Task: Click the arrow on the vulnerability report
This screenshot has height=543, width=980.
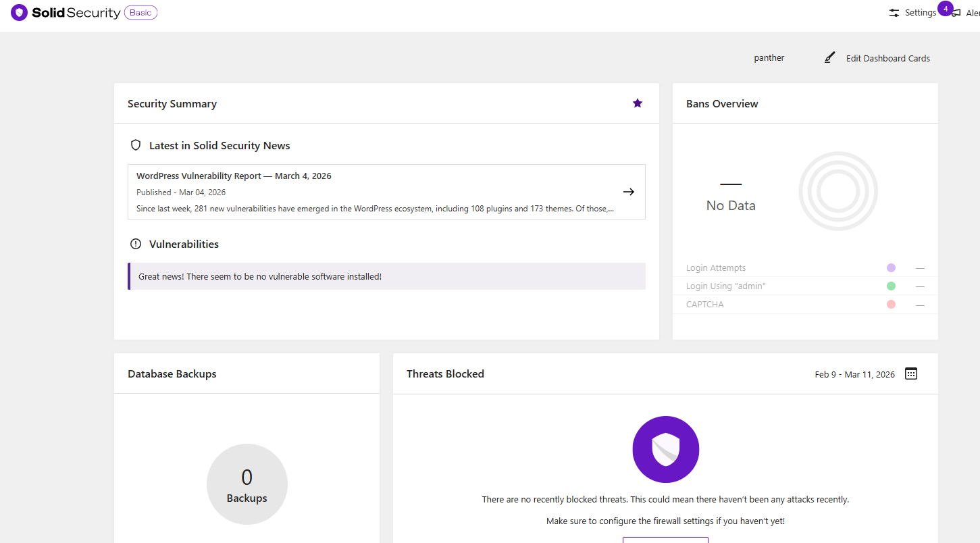Action: tap(628, 192)
